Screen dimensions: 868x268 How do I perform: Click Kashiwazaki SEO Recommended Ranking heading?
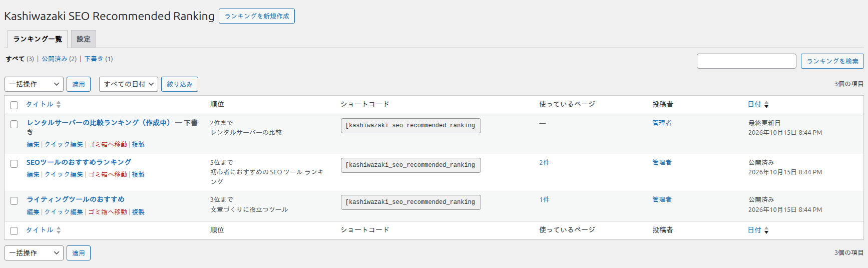[109, 16]
